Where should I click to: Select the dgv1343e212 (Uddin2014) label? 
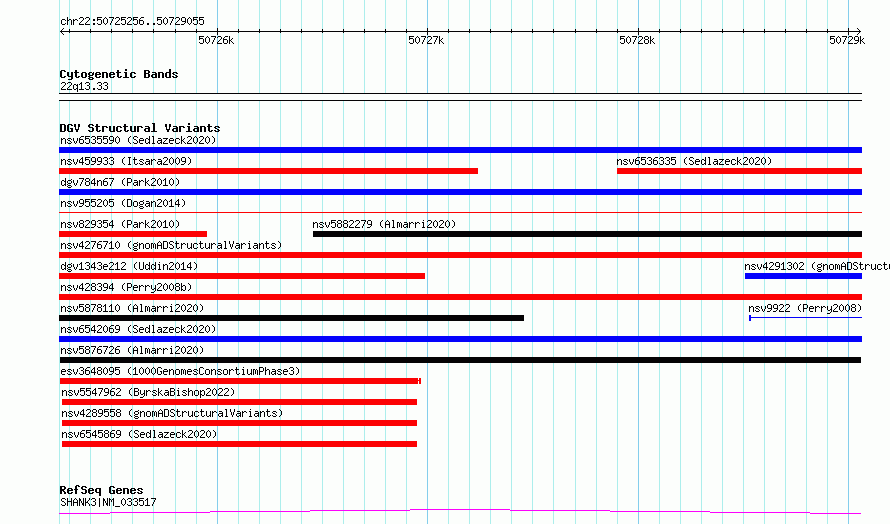pyautogui.click(x=129, y=266)
